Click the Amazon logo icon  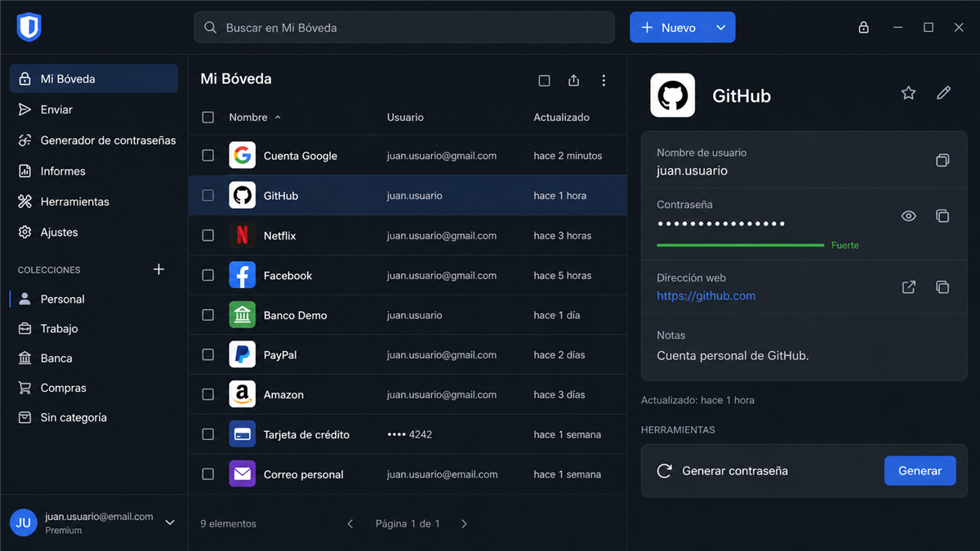click(242, 394)
